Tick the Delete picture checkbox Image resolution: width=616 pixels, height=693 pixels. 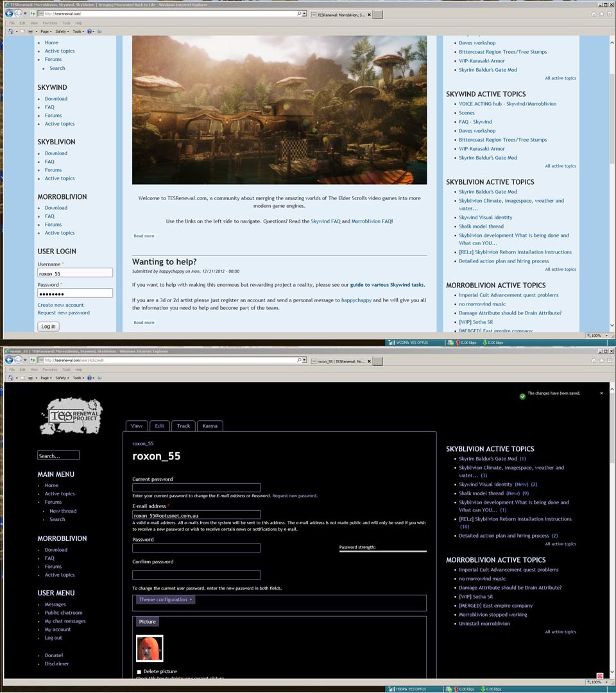tap(139, 672)
